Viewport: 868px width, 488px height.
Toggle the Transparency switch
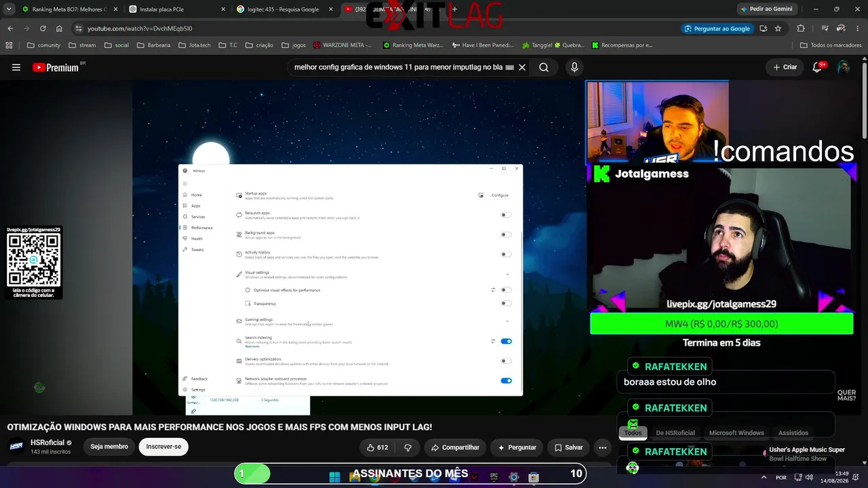click(506, 303)
